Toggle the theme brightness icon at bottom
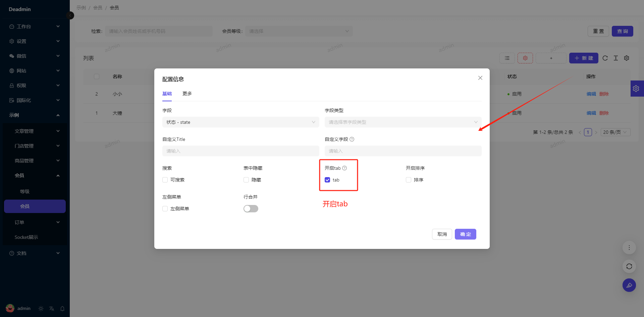The width and height of the screenshot is (644, 317). 41,309
